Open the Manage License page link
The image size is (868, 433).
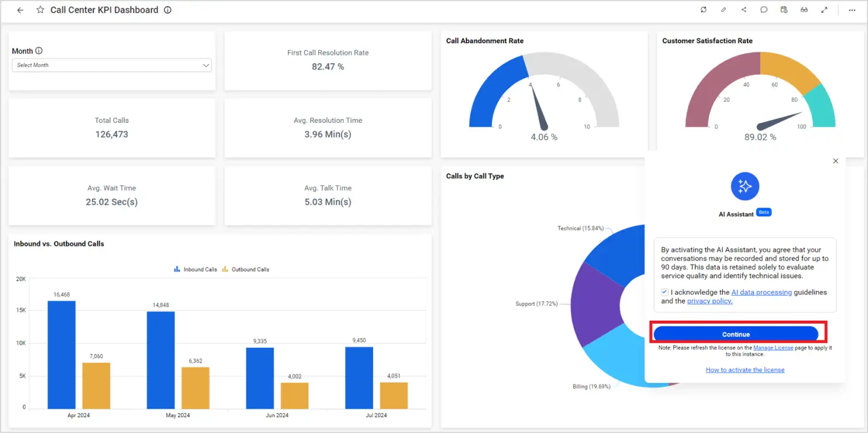[773, 348]
